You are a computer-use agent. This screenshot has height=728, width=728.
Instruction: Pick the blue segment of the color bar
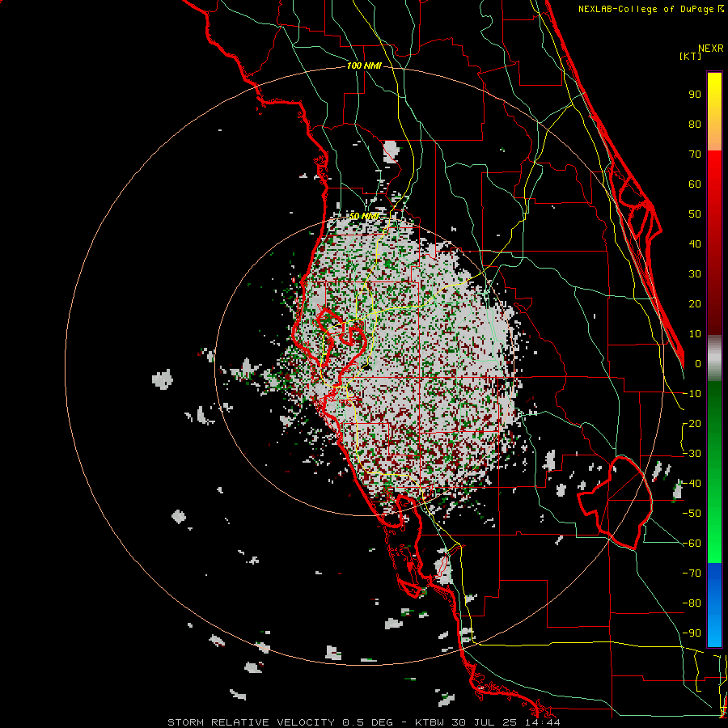pos(714,605)
